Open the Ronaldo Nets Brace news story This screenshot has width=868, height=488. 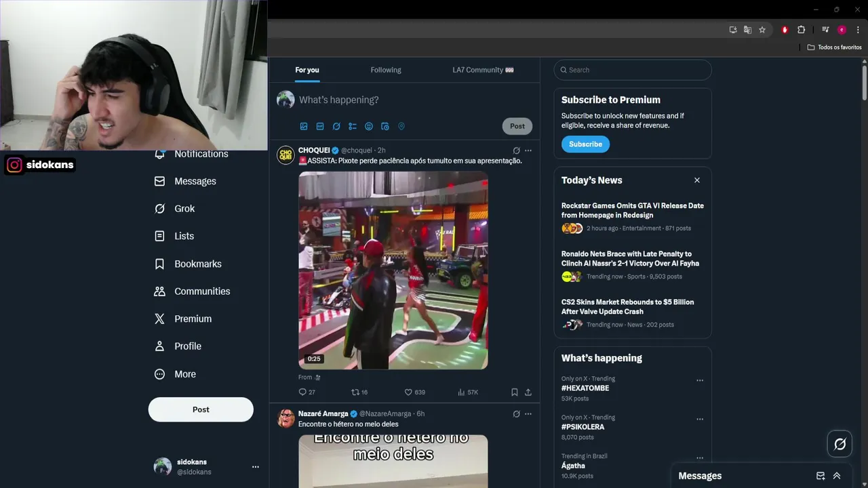tap(633, 265)
